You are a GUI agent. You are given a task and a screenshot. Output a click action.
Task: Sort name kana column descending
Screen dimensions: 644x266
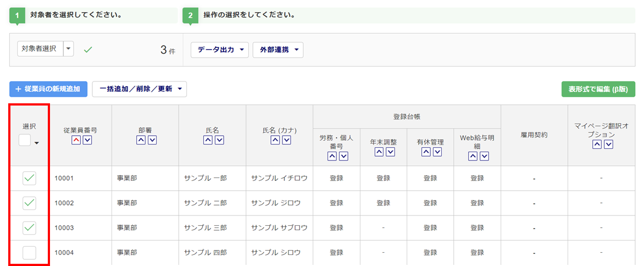(286, 140)
